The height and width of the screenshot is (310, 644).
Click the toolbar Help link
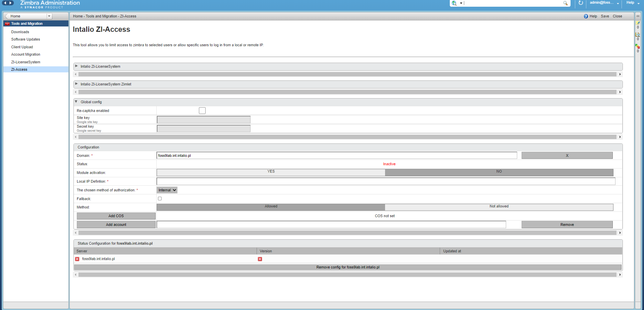point(593,16)
